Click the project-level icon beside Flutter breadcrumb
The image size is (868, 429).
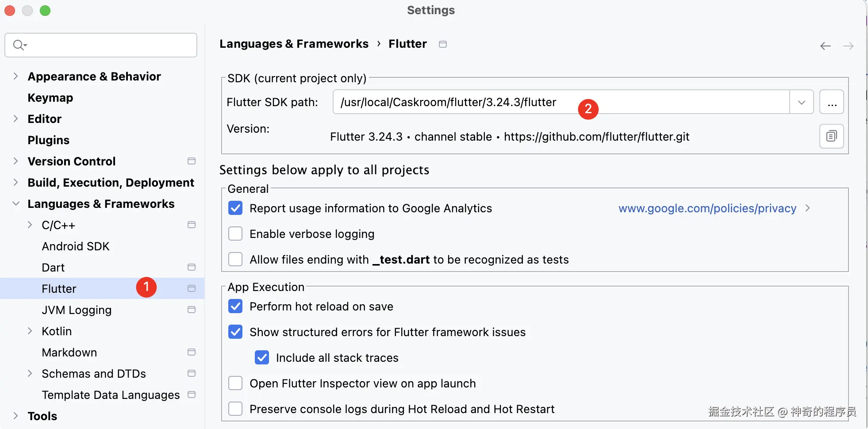pyautogui.click(x=443, y=44)
